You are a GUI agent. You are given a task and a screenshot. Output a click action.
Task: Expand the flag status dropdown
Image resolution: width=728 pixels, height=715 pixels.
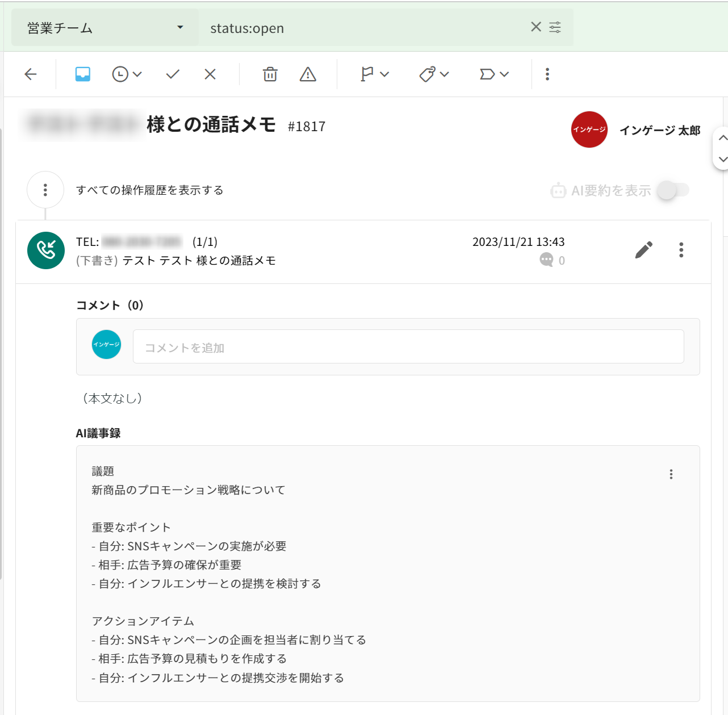tap(375, 74)
